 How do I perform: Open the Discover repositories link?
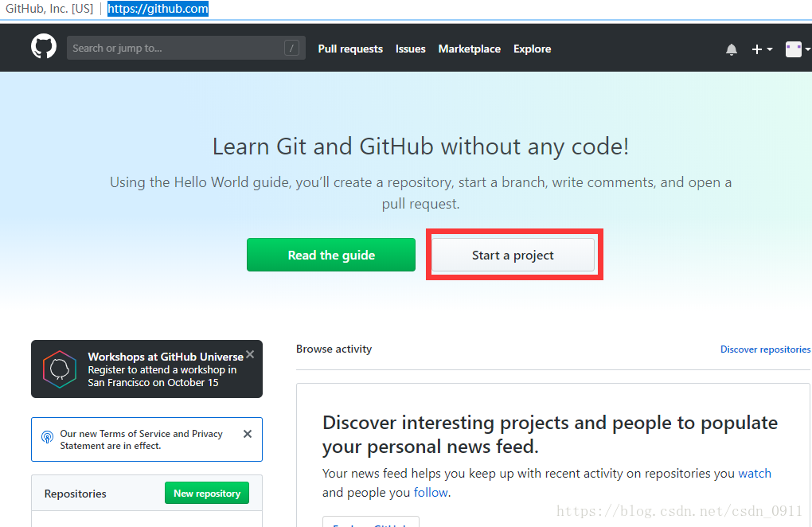765,349
